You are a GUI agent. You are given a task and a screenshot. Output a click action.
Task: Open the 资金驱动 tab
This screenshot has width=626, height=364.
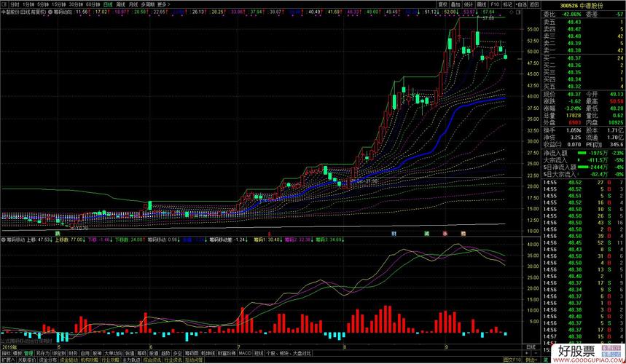click(69, 360)
